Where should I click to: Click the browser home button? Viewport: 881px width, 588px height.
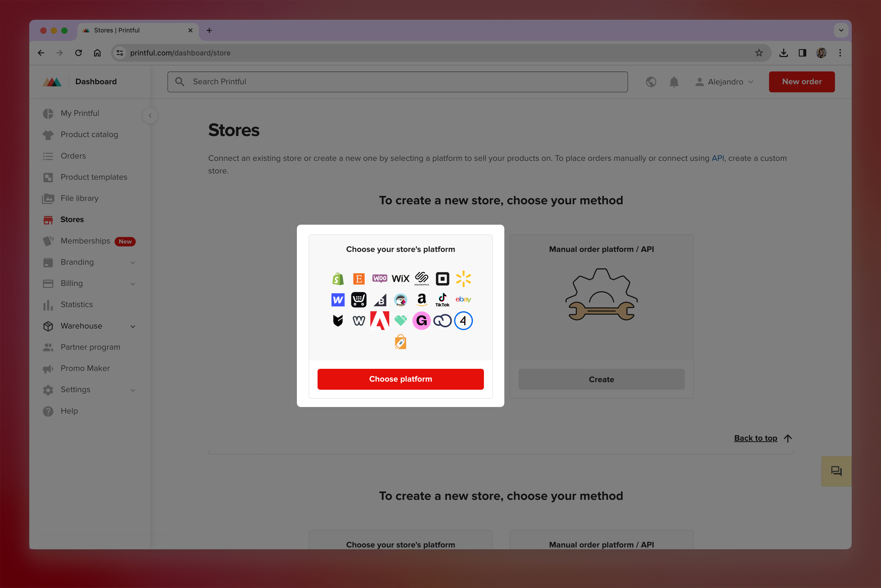point(97,53)
